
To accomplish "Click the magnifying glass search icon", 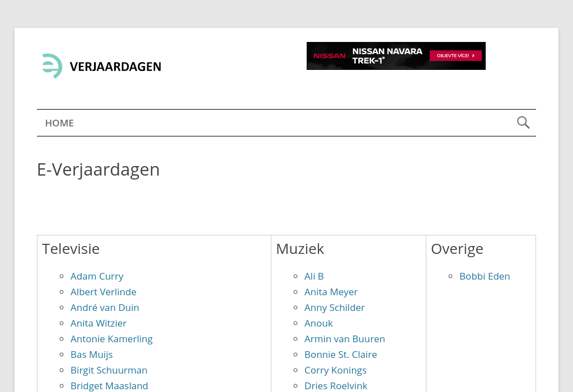I will tap(523, 122).
